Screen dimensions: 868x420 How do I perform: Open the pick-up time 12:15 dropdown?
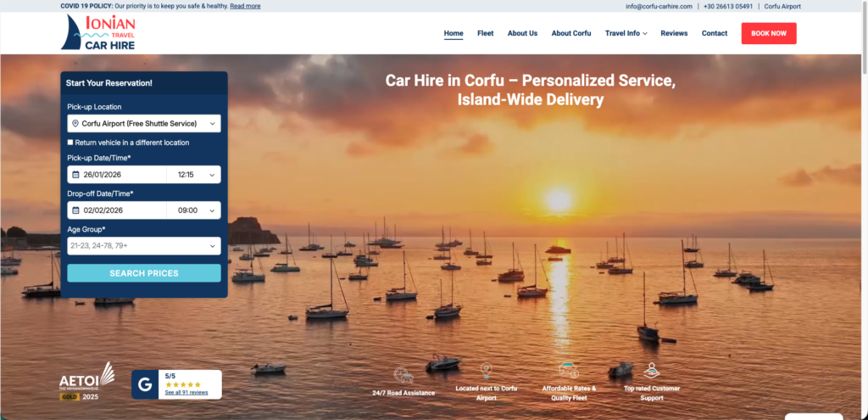194,175
